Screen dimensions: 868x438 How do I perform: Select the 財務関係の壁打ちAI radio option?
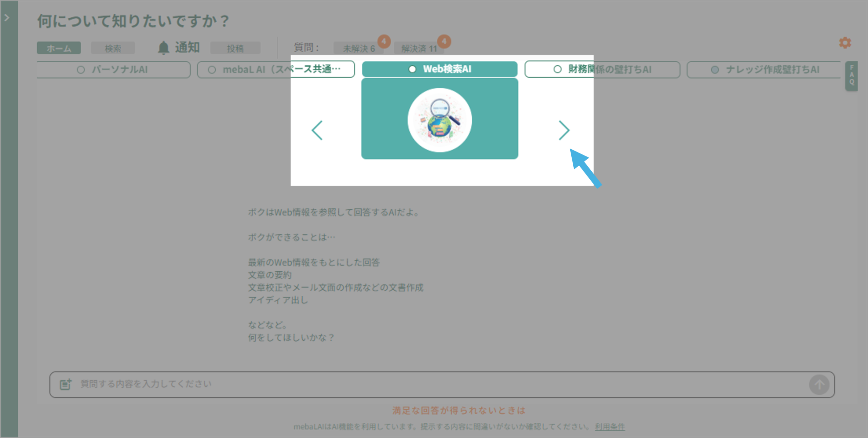click(x=557, y=69)
